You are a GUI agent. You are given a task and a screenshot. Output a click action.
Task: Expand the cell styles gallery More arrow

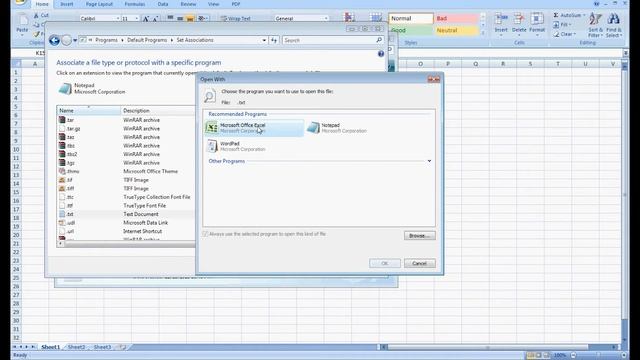coord(483,33)
